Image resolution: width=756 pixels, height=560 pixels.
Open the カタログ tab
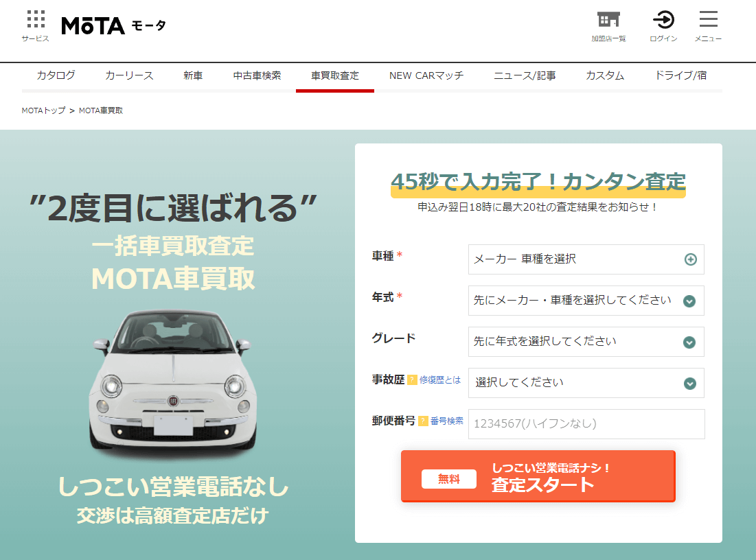pos(56,75)
